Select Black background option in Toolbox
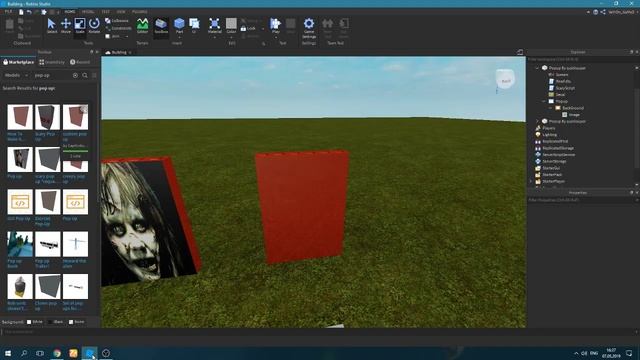The width and height of the screenshot is (640, 360). tap(56, 322)
